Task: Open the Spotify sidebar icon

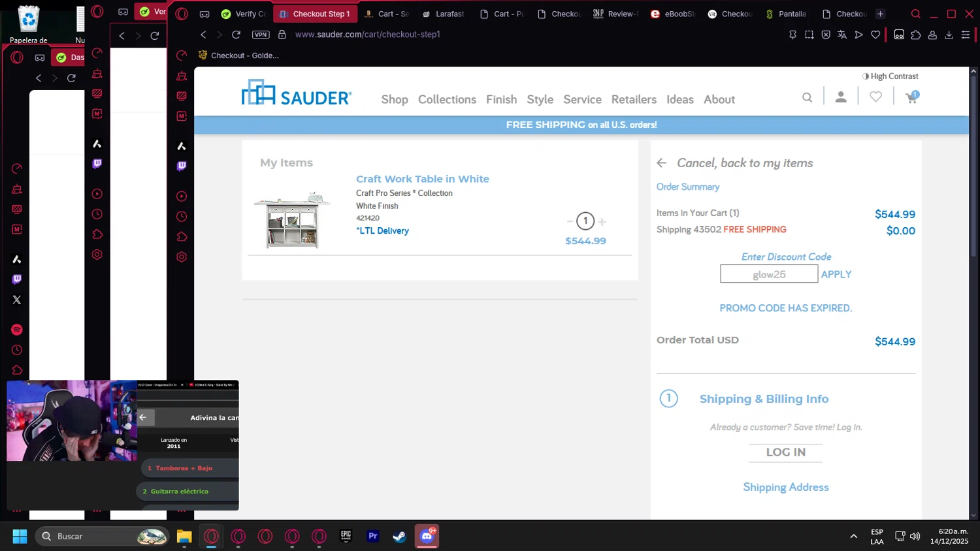Action: 17,330
